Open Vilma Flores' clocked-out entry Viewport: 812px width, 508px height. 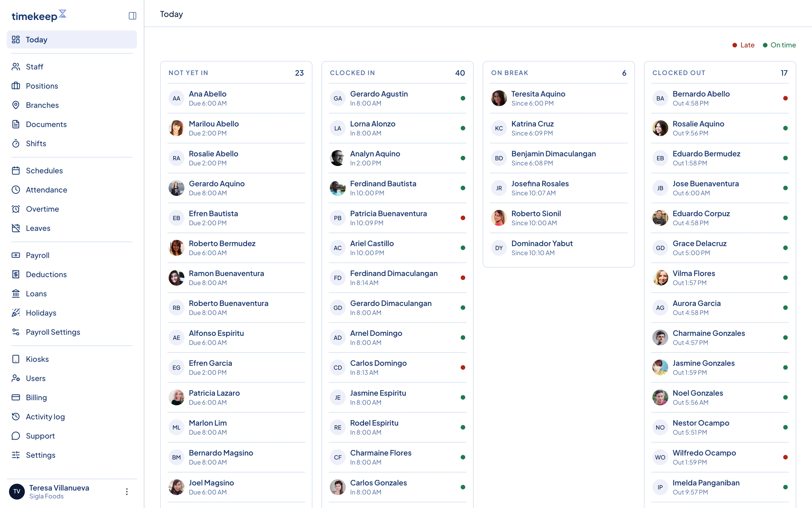[720, 277]
